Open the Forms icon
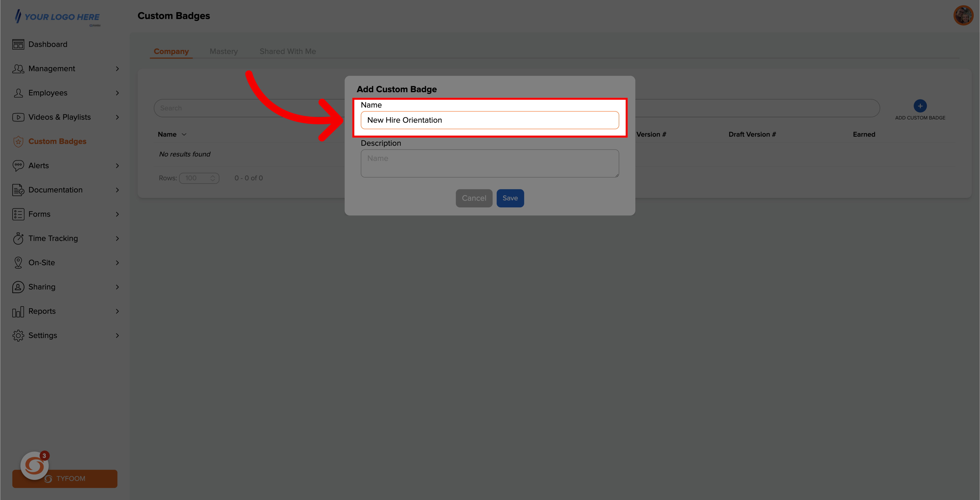This screenshot has width=980, height=500. point(18,214)
